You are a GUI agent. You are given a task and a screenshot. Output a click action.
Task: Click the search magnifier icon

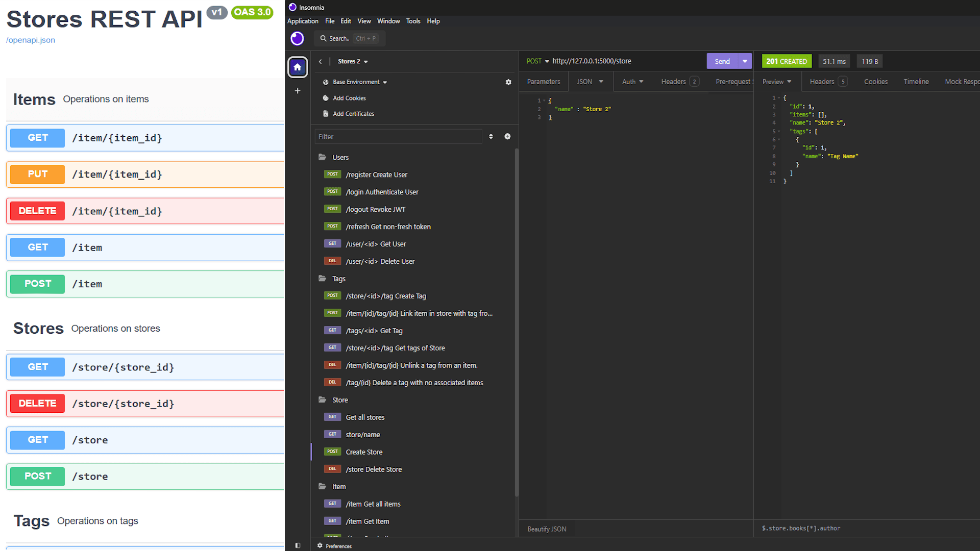tap(323, 38)
